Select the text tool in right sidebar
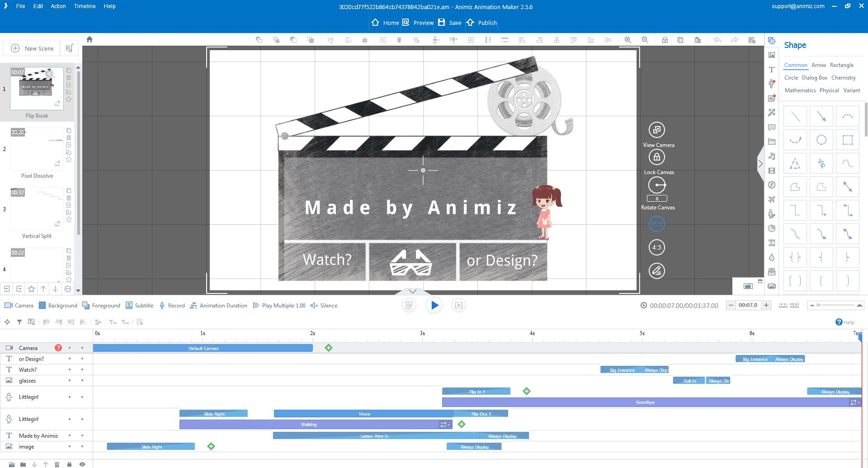The width and height of the screenshot is (868, 468). click(x=772, y=70)
